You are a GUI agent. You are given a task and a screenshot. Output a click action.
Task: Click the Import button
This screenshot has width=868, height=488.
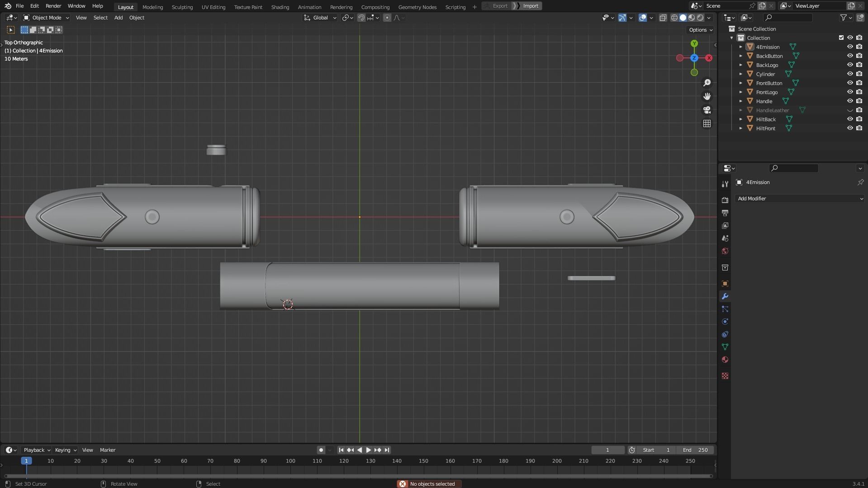[x=530, y=6]
